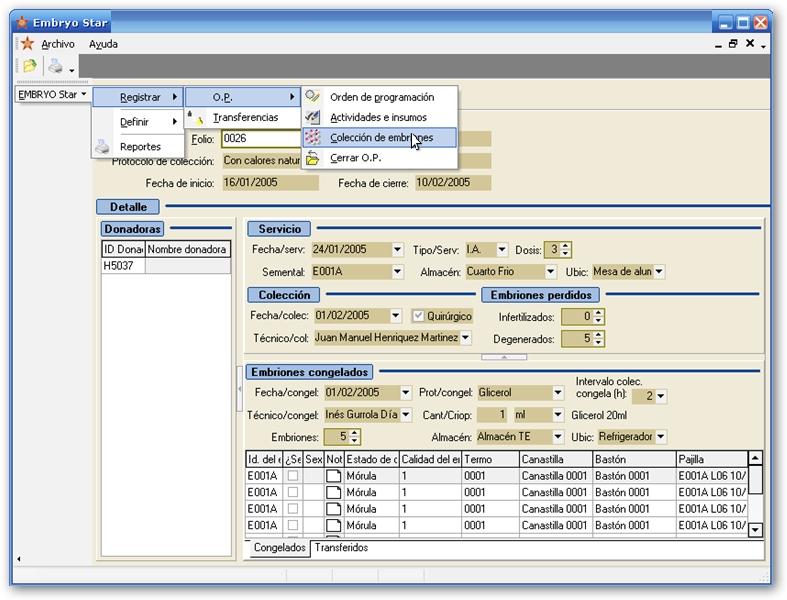787x600 pixels.
Task: Click the Degenerados stepper arrows
Action: (x=598, y=339)
